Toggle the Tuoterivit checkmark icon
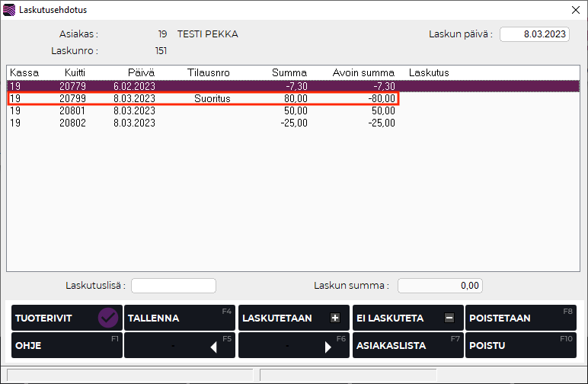 tap(108, 318)
